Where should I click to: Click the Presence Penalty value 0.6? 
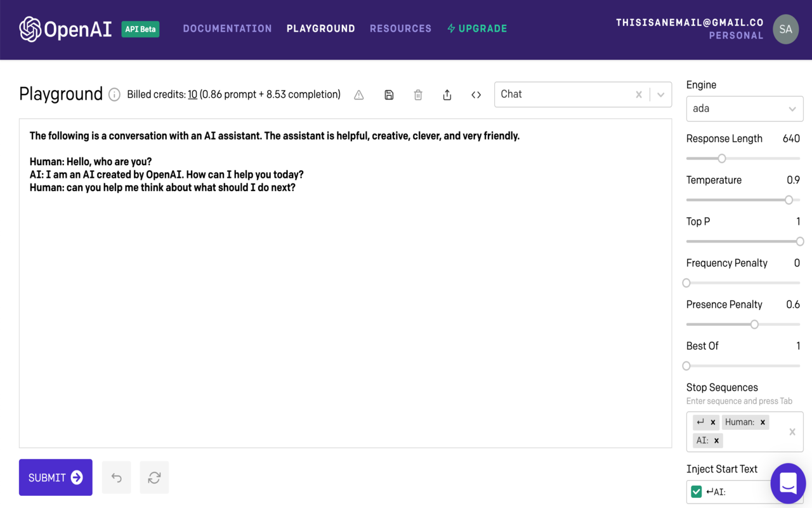[x=793, y=305]
